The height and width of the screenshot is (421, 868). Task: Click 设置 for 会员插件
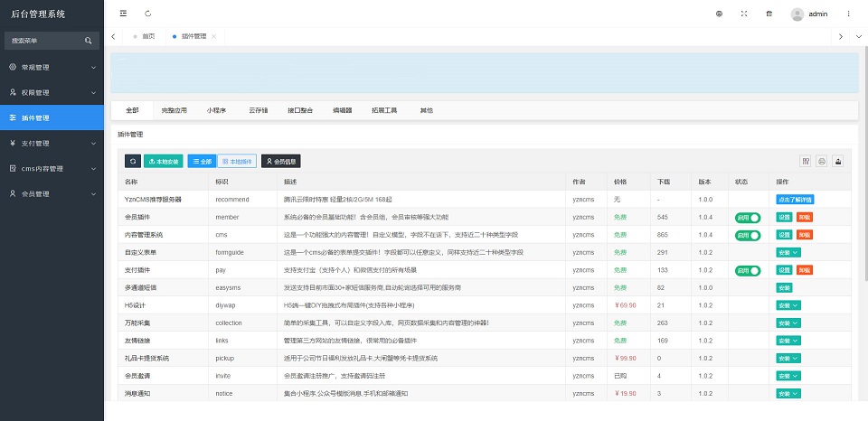click(x=785, y=218)
